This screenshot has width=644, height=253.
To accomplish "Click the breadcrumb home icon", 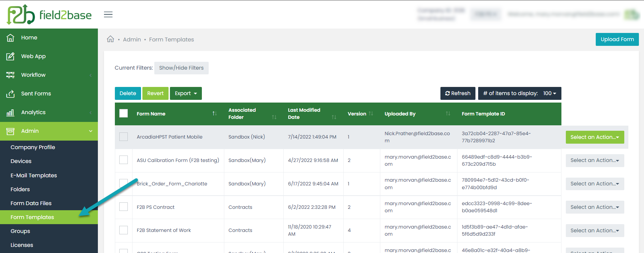I will tap(110, 39).
